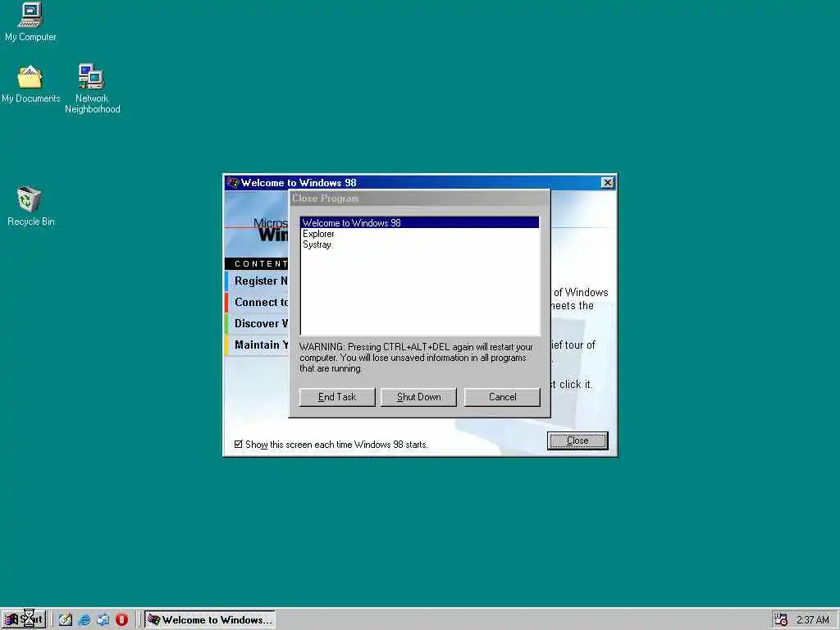Select Maintain Your Computer contents item
Image resolution: width=840 pixels, height=630 pixels.
tap(257, 345)
